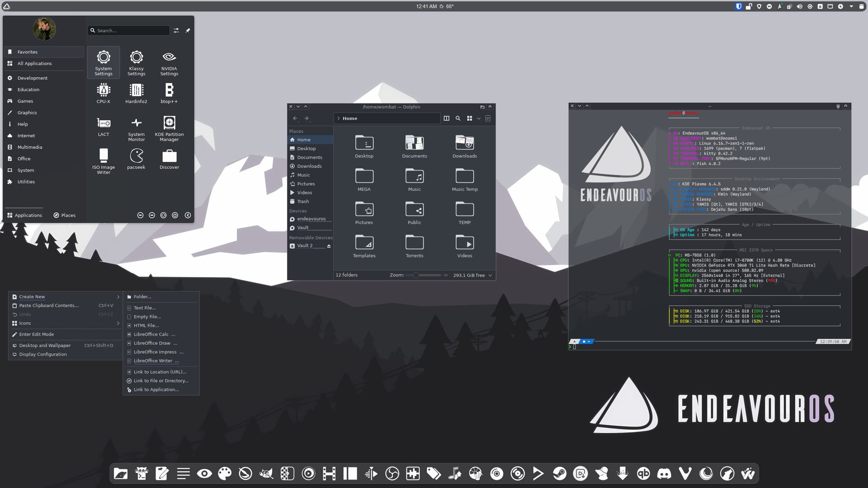Image resolution: width=868 pixels, height=488 pixels.
Task: Adjust the Dolphin zoom slider
Action: 415,275
